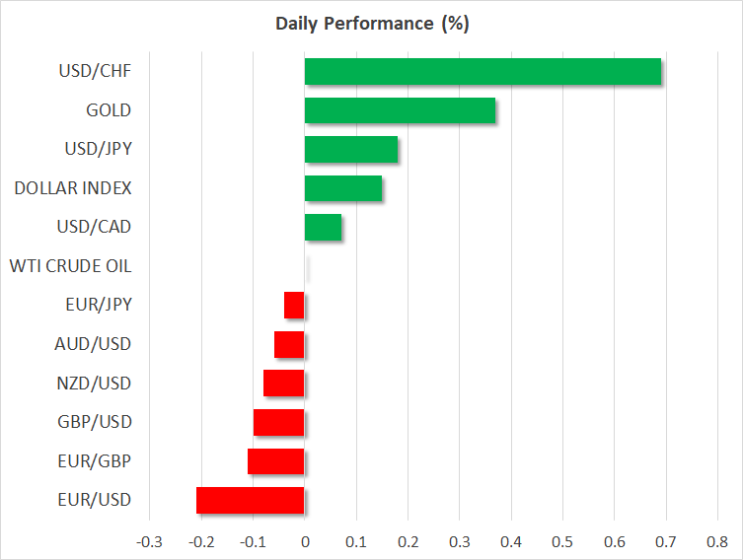Viewport: 743px width, 560px height.
Task: Click the EUR/USD category label text
Action: [97, 500]
